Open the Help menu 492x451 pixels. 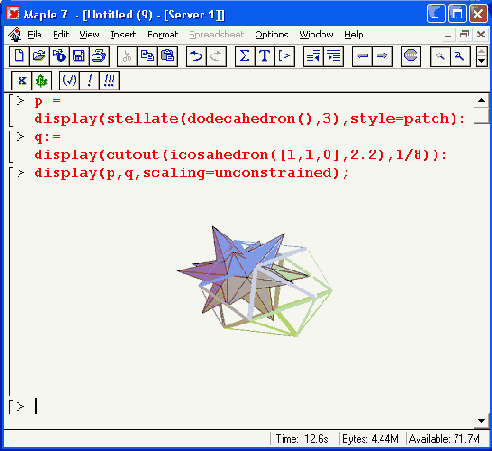point(354,34)
